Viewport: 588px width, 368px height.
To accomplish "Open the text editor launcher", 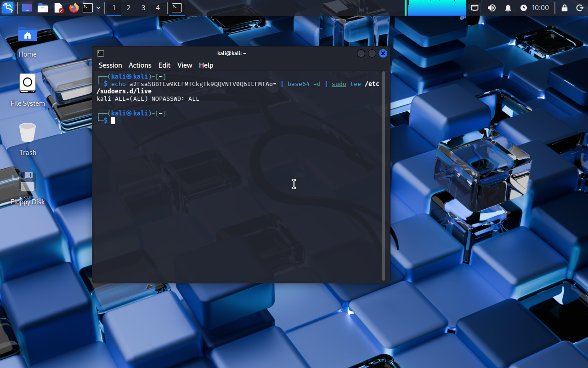I will 58,8.
